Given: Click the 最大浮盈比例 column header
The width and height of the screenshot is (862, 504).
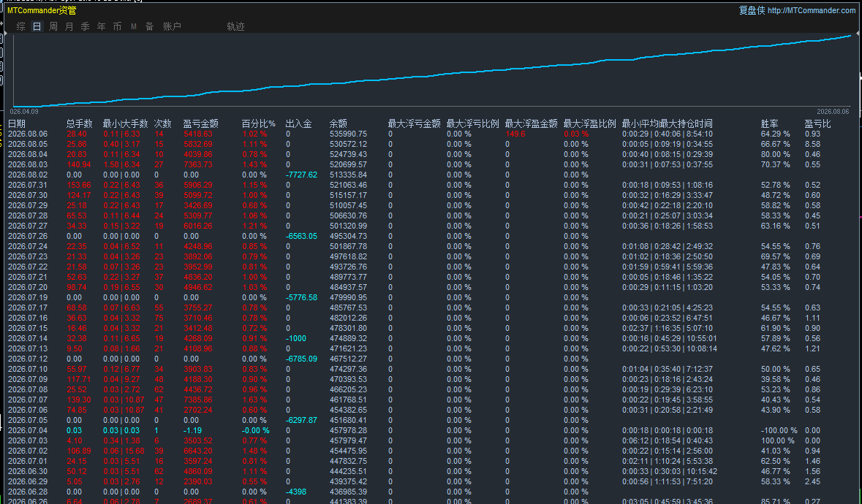Looking at the screenshot, I should [x=589, y=123].
